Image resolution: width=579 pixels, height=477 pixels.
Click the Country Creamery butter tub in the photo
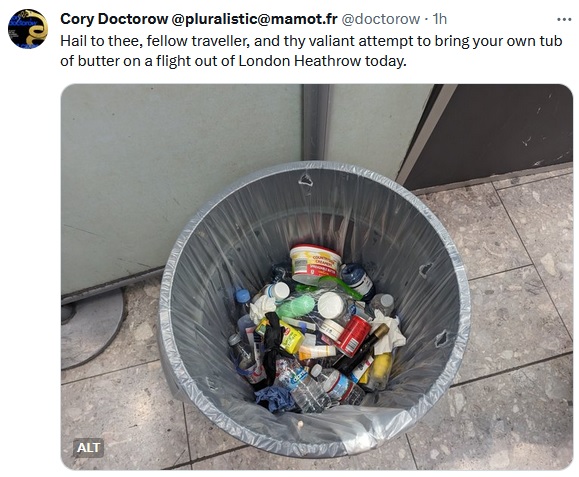pos(315,263)
